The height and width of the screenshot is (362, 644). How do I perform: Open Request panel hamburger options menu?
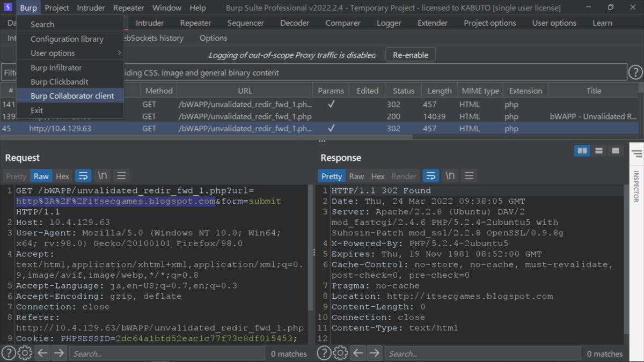click(x=121, y=176)
